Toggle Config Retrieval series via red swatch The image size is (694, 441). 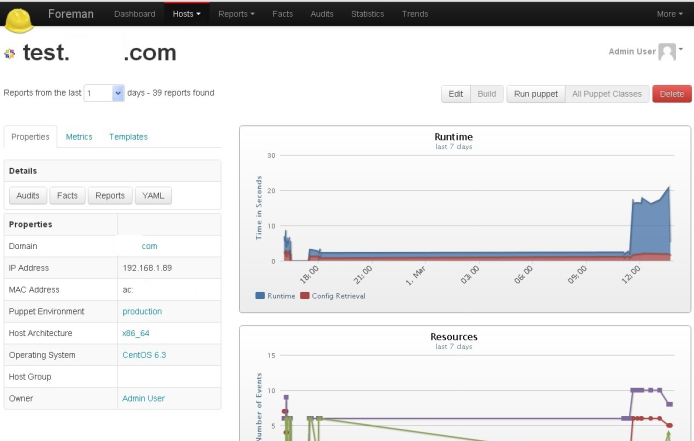(305, 295)
